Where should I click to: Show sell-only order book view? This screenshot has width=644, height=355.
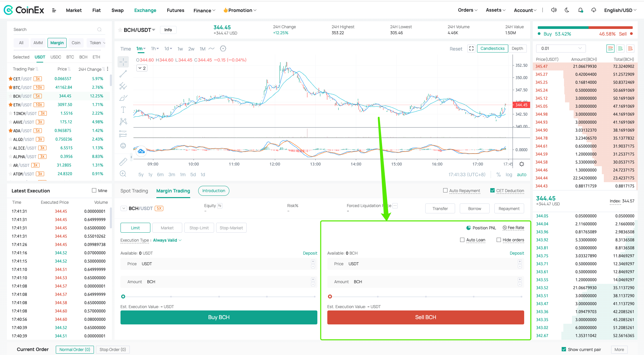[630, 49]
